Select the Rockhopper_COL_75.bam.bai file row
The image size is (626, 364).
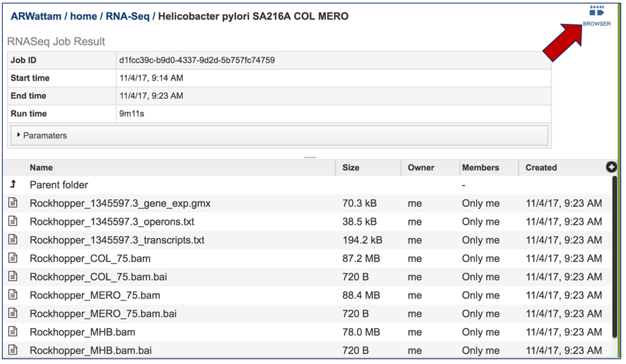(308, 277)
